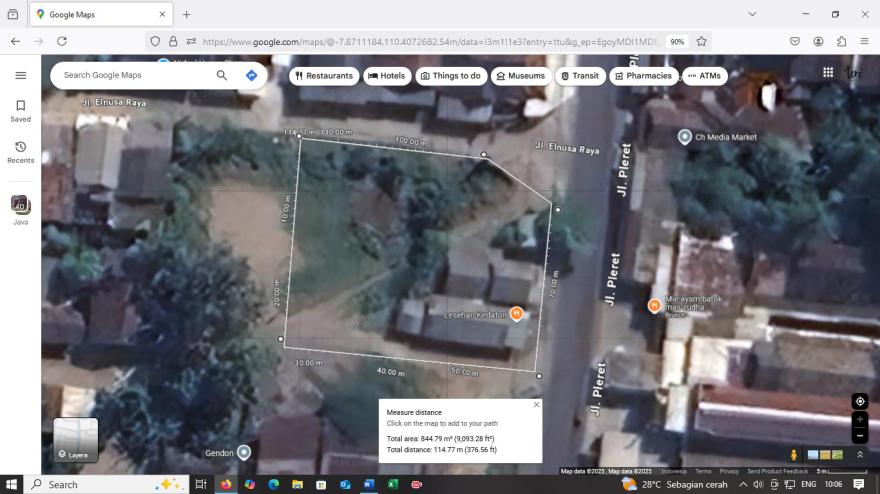The image size is (880, 494).
Task: Toggle the Layers map type thumbnail
Action: [x=76, y=440]
